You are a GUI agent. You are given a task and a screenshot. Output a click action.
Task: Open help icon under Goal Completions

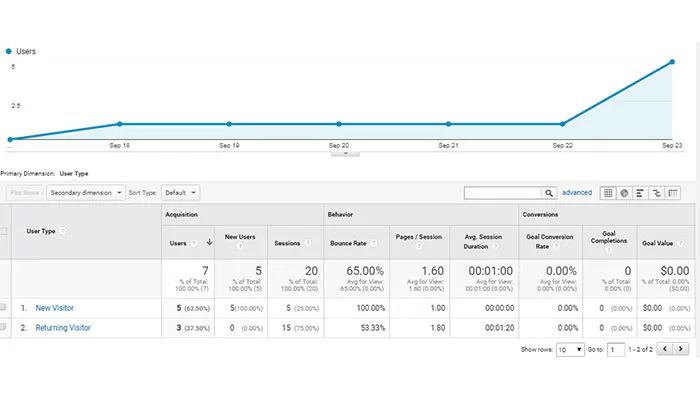(x=608, y=250)
